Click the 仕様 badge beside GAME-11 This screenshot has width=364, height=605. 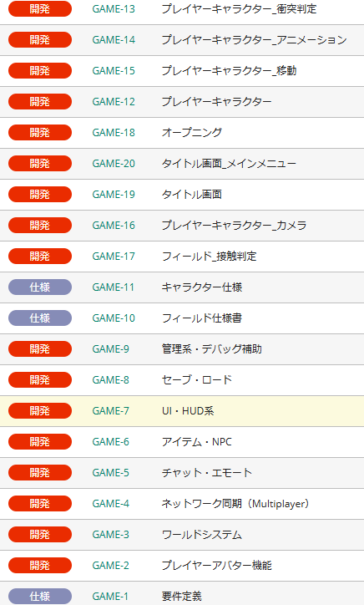pyautogui.click(x=40, y=287)
